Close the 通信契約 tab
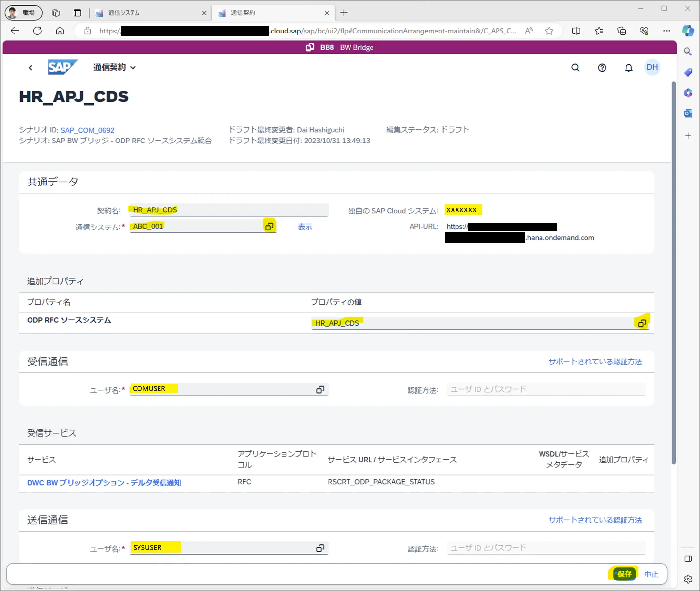Screen dimensions: 700x591 tap(327, 13)
